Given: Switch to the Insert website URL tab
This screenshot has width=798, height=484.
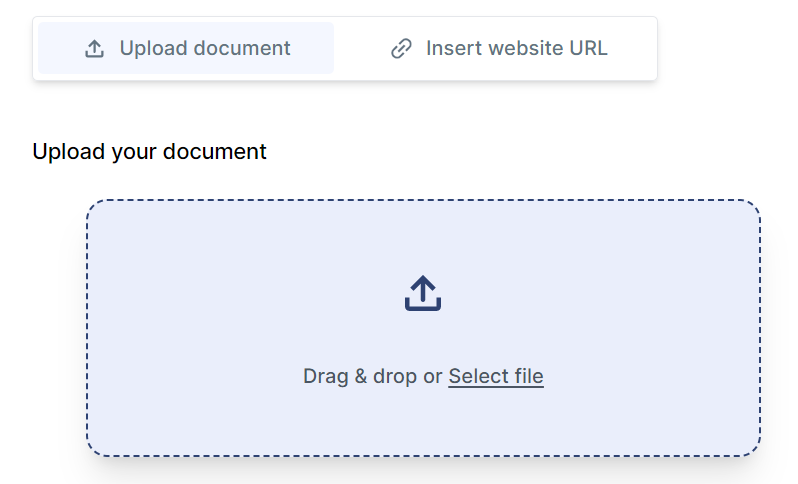Looking at the screenshot, I should (499, 48).
